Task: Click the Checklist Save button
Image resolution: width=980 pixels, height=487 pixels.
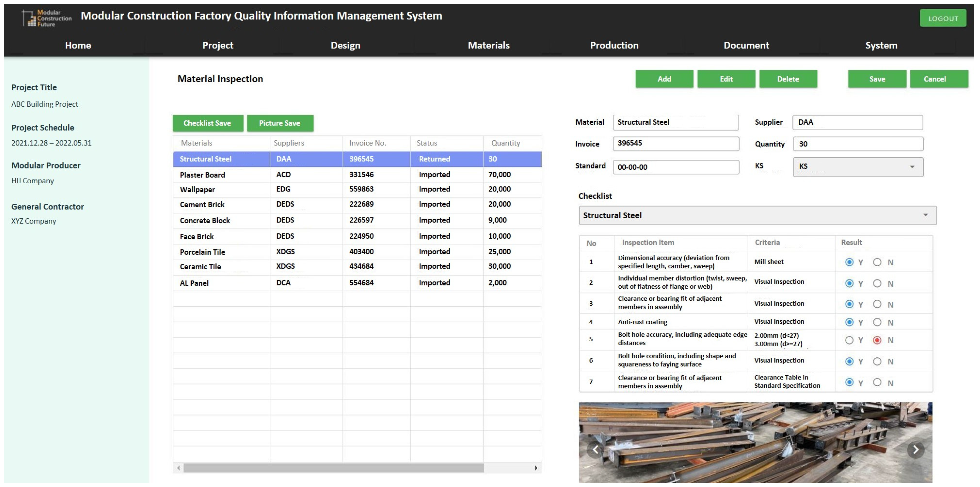Action: point(208,123)
